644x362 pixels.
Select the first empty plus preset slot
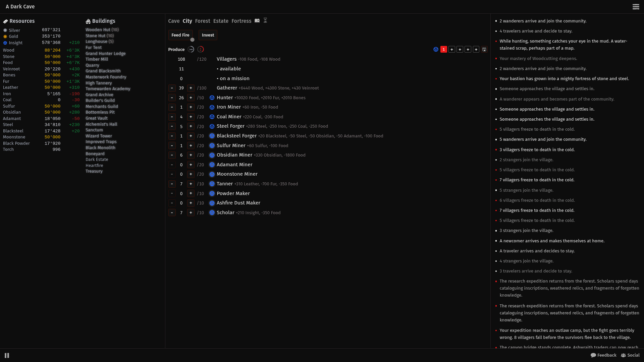coord(452,49)
